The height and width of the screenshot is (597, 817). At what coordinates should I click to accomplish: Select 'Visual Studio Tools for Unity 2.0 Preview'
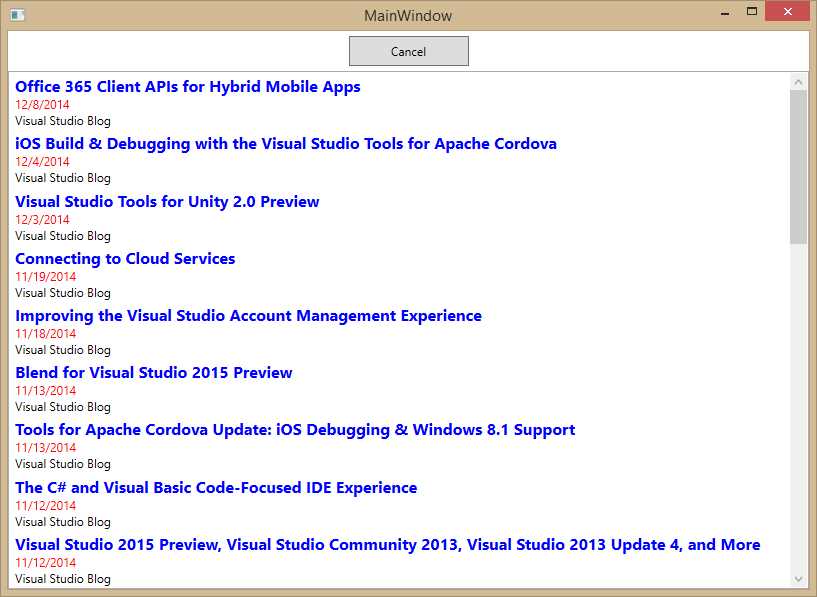pyautogui.click(x=167, y=201)
